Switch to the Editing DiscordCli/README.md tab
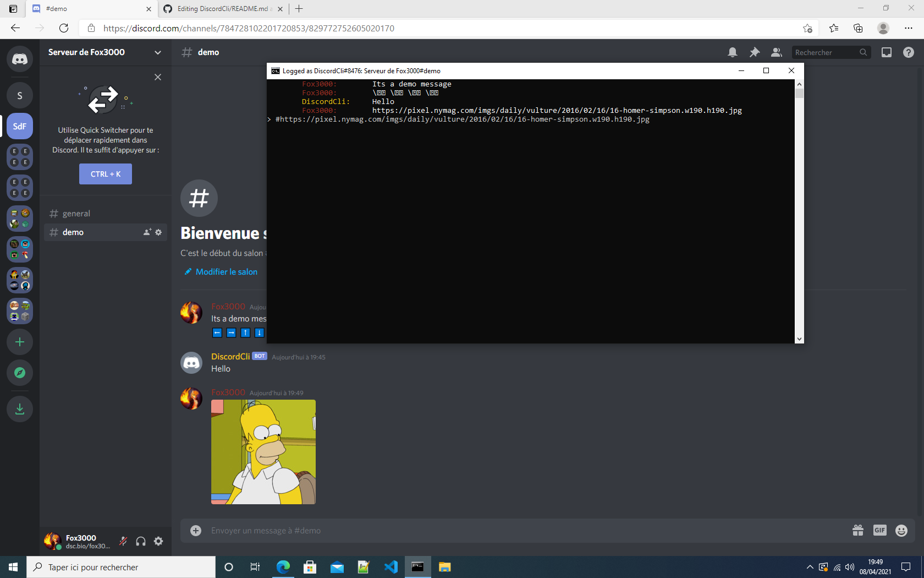The height and width of the screenshot is (578, 924). (220, 9)
